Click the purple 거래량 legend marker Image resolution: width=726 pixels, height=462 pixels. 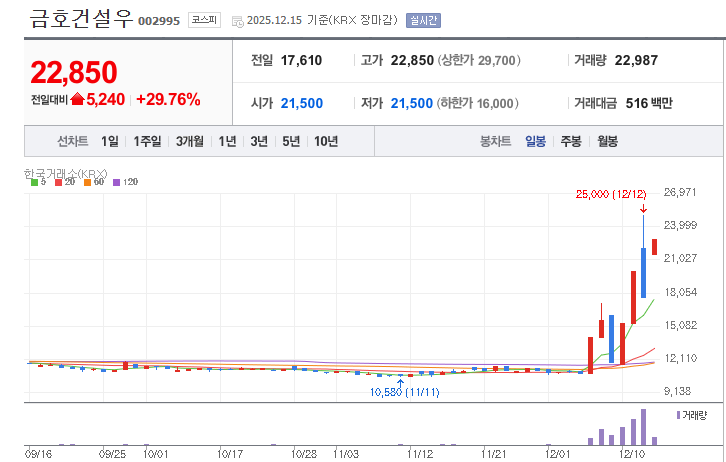[x=678, y=415]
